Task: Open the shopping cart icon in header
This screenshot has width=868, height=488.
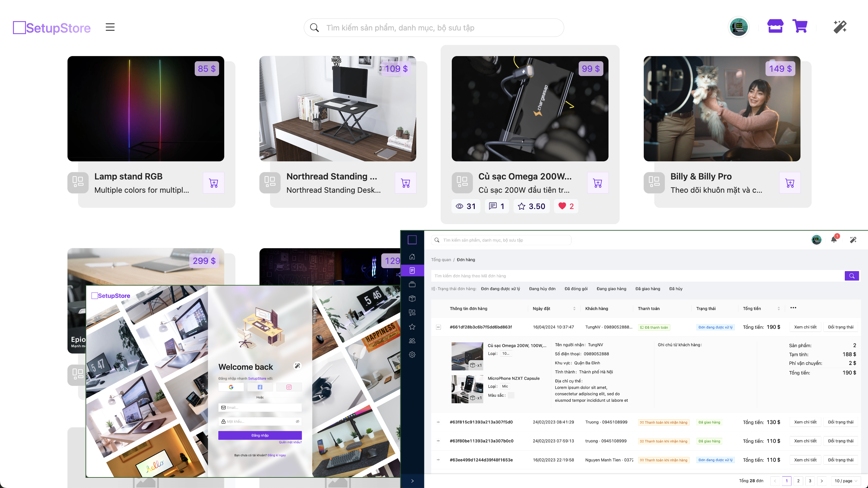Action: 800,27
